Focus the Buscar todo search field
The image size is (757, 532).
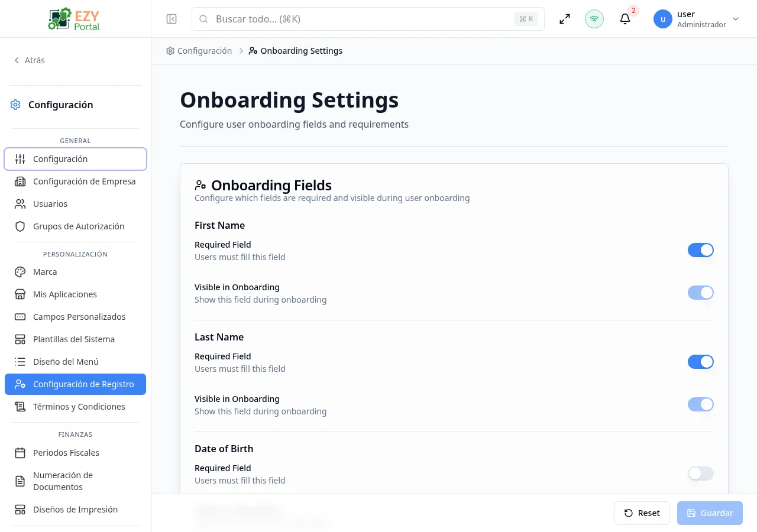click(368, 19)
